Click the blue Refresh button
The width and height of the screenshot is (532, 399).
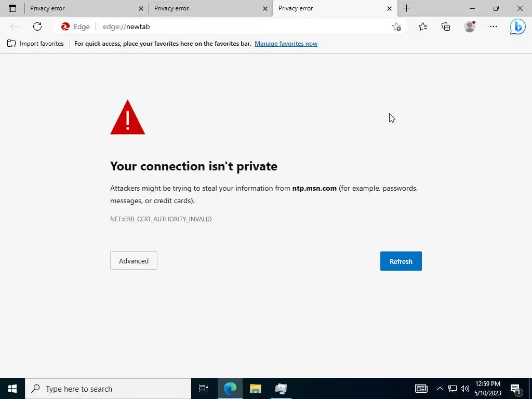[401, 261]
